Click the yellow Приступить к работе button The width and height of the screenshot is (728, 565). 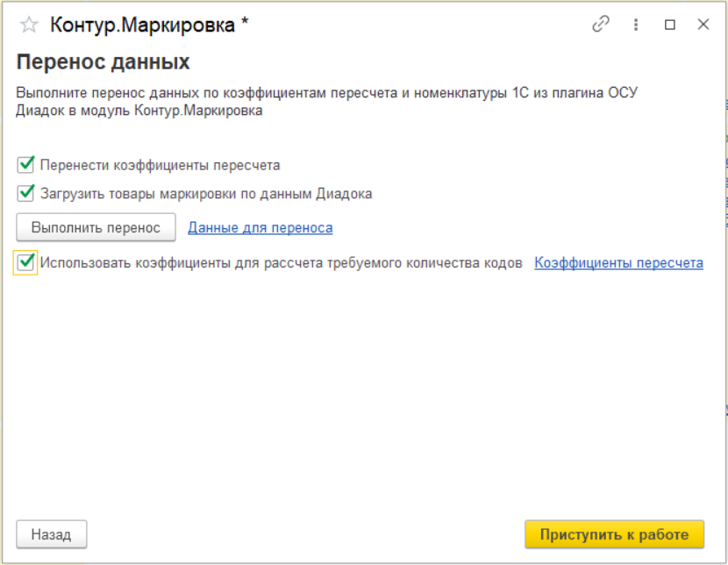click(614, 534)
